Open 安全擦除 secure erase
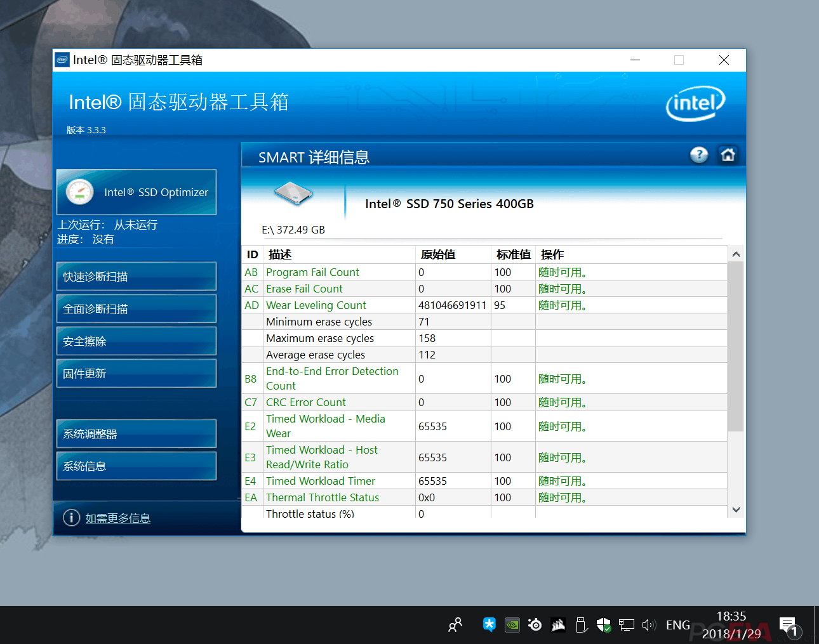This screenshot has height=644, width=819. (x=136, y=341)
